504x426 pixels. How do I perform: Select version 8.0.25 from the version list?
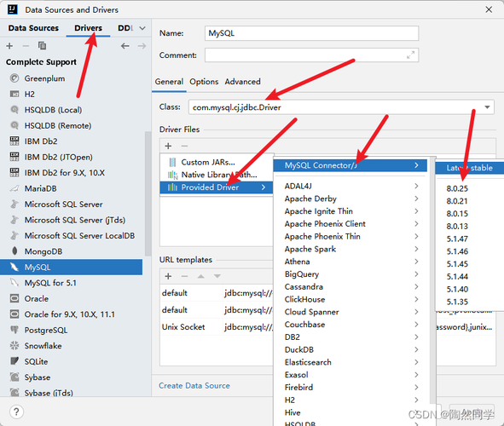(457, 188)
